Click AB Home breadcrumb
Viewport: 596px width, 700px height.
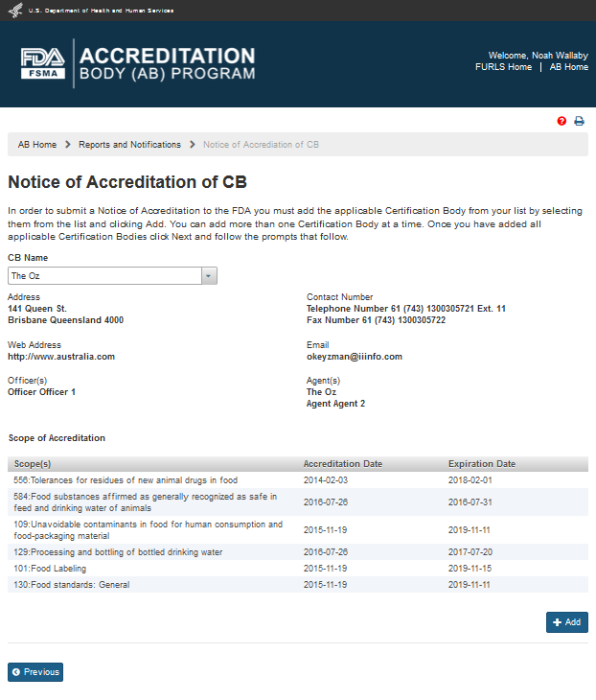(x=37, y=145)
